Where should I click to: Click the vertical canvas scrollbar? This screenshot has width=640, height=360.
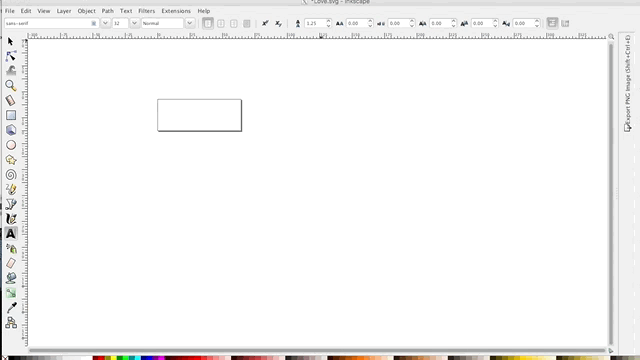click(x=611, y=194)
